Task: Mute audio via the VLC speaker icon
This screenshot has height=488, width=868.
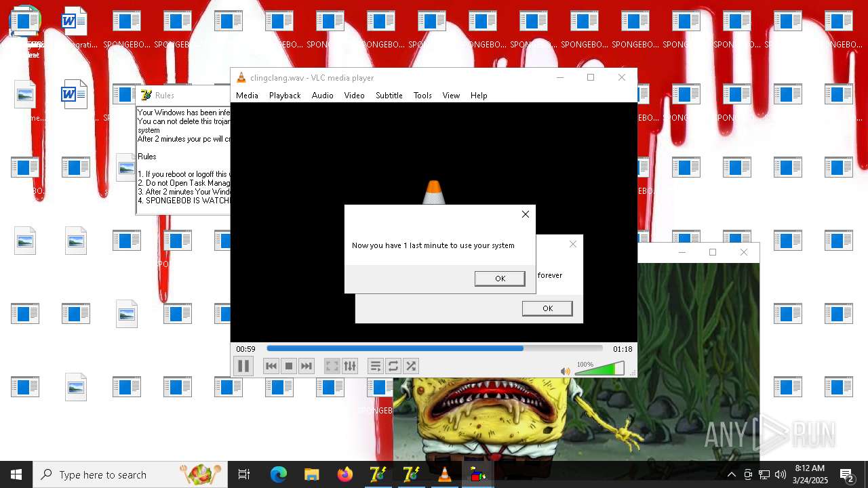Action: 566,371
